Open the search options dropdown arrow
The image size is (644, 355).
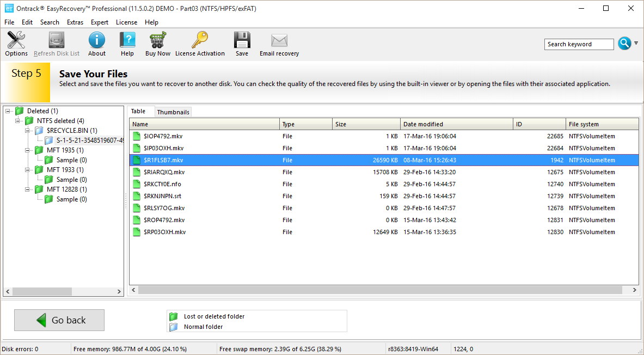tap(636, 43)
